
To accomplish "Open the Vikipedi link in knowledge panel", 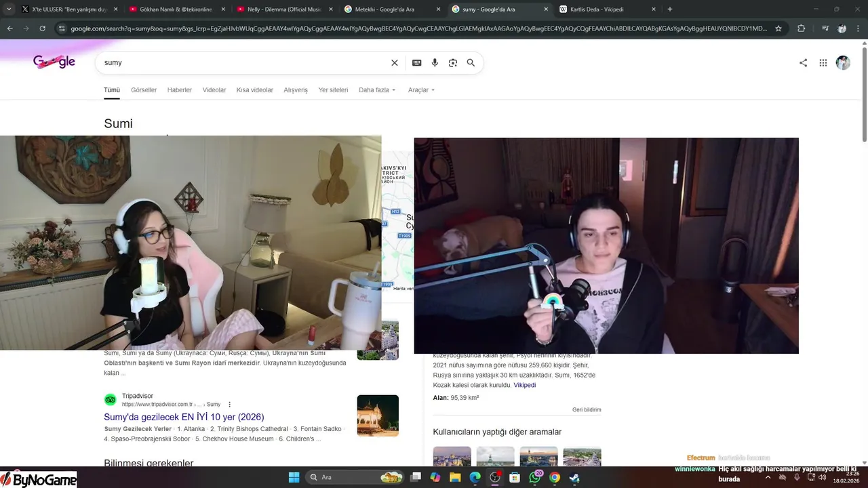I will pyautogui.click(x=525, y=385).
